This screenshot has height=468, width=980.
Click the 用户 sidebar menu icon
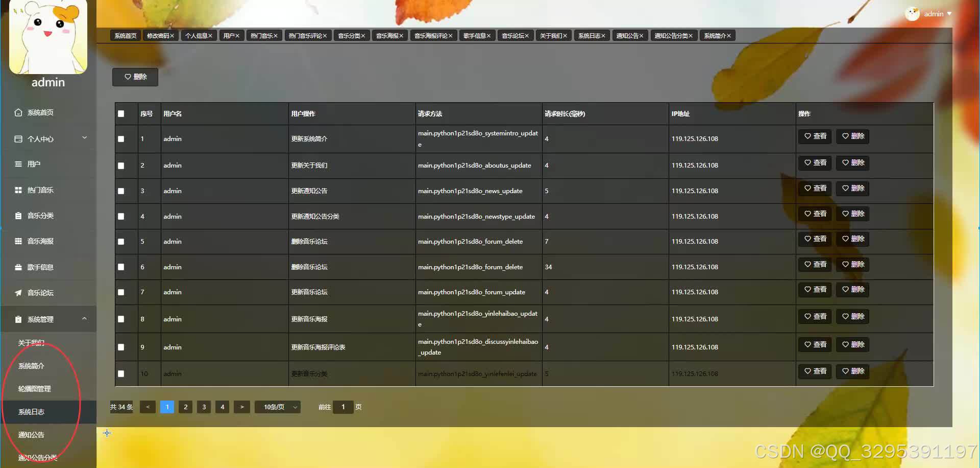click(18, 164)
